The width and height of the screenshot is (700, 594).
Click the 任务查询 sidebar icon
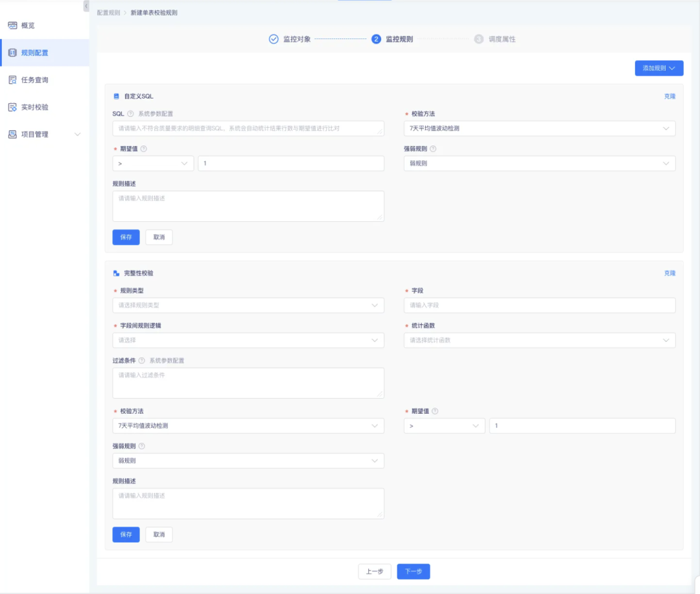pyautogui.click(x=12, y=80)
